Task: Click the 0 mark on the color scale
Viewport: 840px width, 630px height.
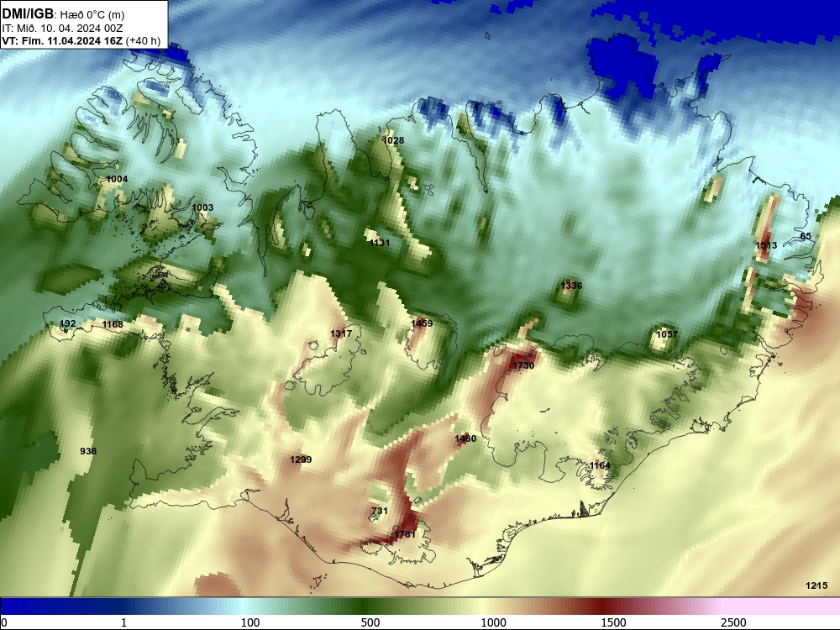Action: click(x=4, y=622)
